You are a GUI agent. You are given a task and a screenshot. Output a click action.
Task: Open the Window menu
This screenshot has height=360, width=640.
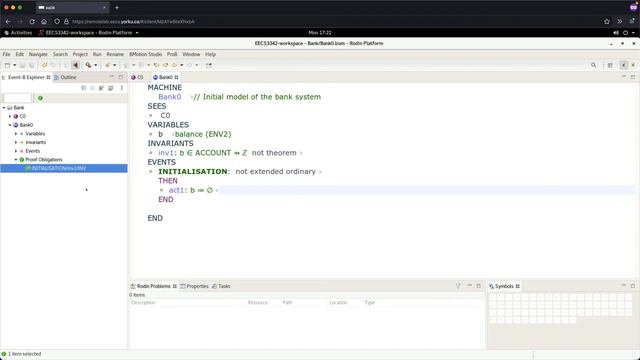point(191,54)
